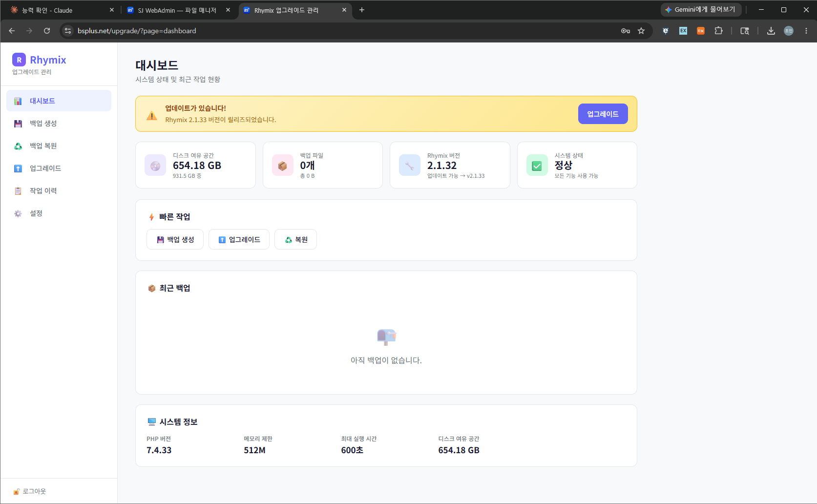Select 업그레이드 in the sidebar menu
817x504 pixels.
click(59, 168)
